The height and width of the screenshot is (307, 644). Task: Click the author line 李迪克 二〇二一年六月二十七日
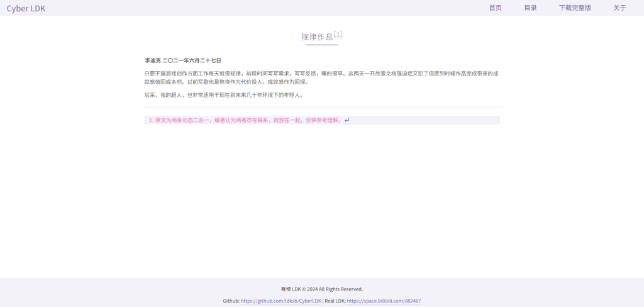(183, 60)
